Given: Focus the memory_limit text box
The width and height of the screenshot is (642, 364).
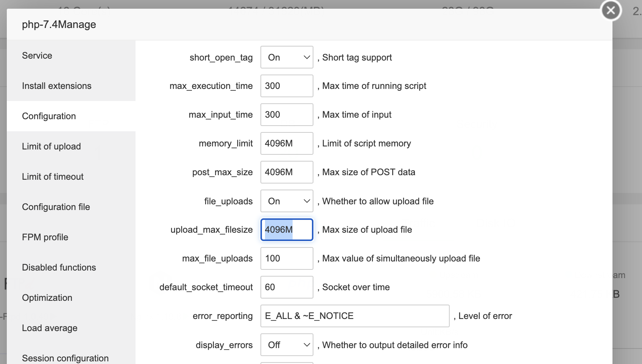Looking at the screenshot, I should [287, 143].
